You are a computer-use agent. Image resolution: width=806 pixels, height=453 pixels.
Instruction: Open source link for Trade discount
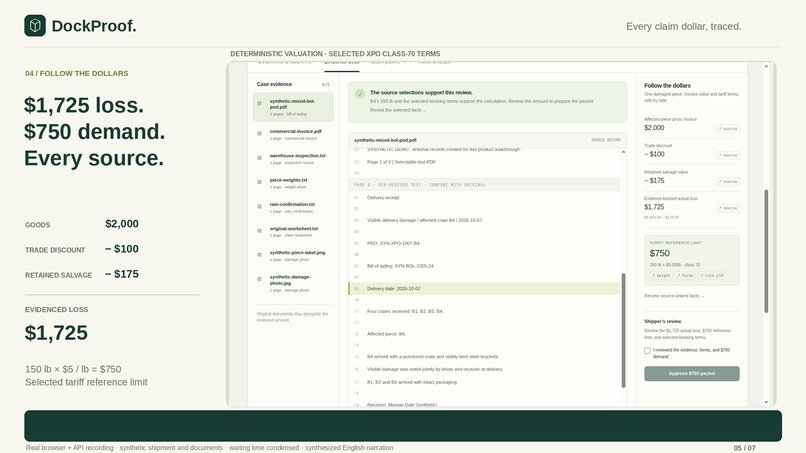click(x=728, y=155)
